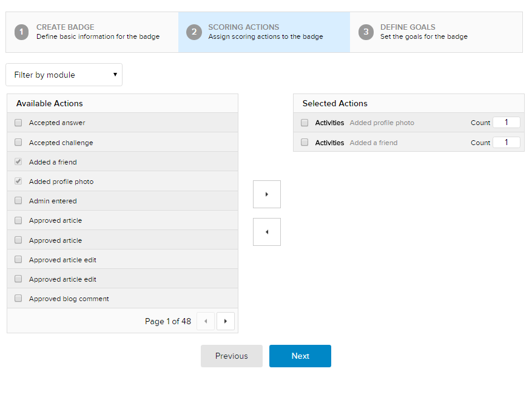Viewport: 532px width, 394px height.
Task: Click the move left arrow button
Action: [267, 232]
